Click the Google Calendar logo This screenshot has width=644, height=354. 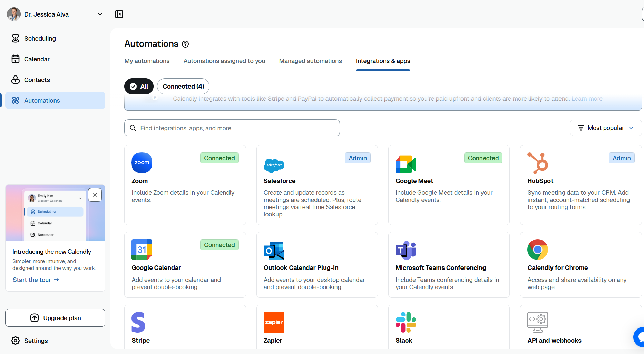click(142, 250)
